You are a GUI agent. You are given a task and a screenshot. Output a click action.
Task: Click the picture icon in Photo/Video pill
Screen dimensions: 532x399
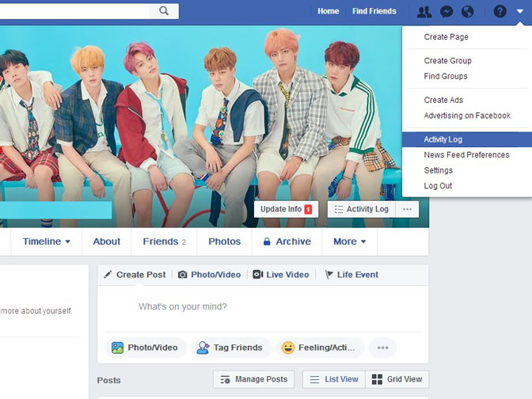[x=117, y=348]
